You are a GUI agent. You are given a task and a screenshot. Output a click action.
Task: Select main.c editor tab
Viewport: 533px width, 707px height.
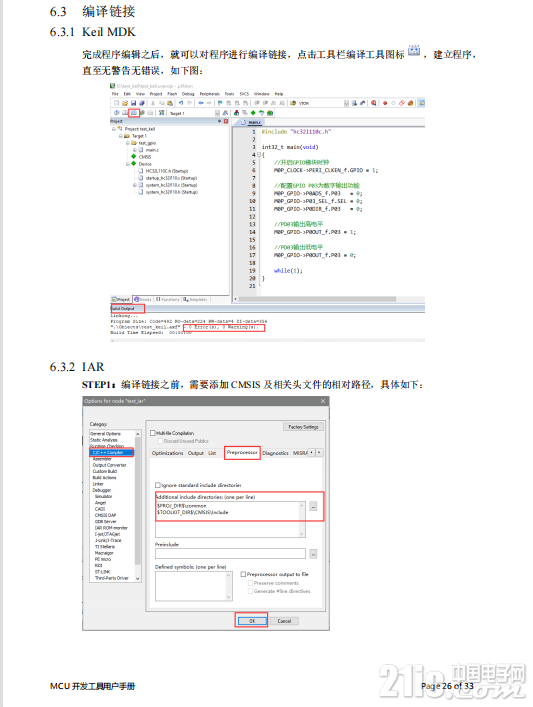point(254,122)
